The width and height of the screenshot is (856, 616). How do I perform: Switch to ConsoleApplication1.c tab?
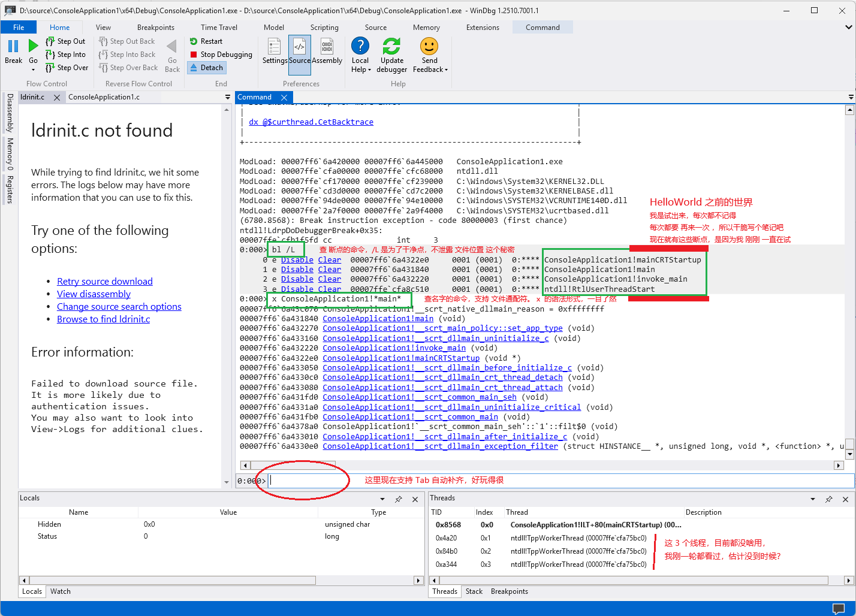(x=104, y=97)
